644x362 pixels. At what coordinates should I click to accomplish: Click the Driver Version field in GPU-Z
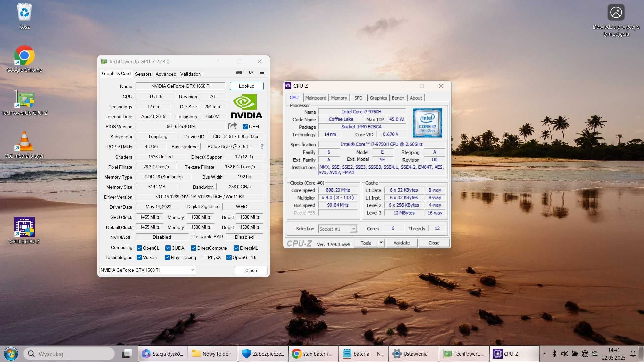199,197
